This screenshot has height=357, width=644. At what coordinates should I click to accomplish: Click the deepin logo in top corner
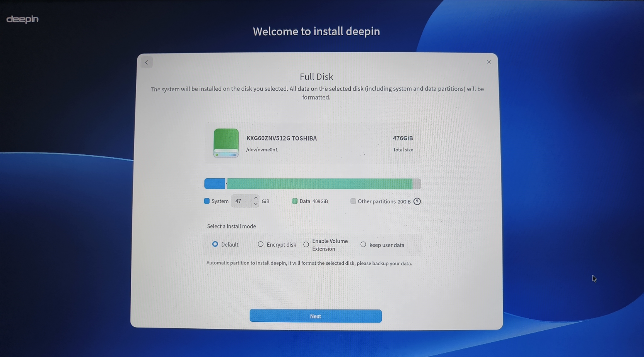click(22, 19)
